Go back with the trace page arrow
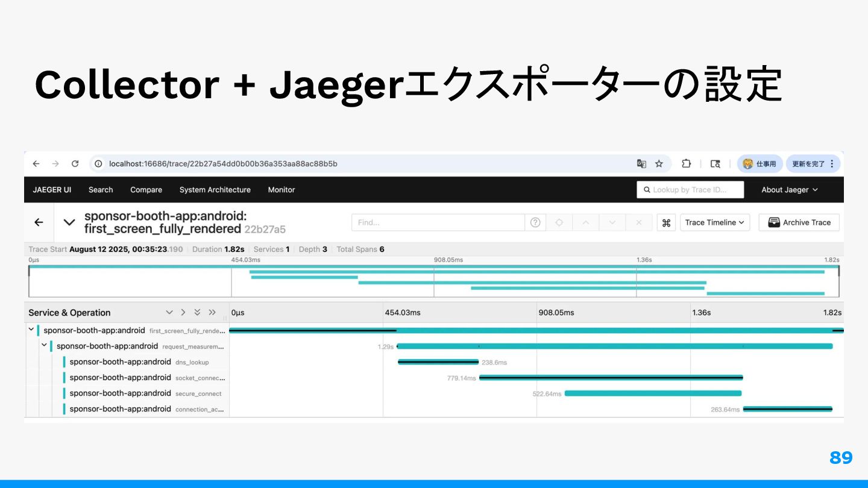868x488 pixels. (39, 222)
